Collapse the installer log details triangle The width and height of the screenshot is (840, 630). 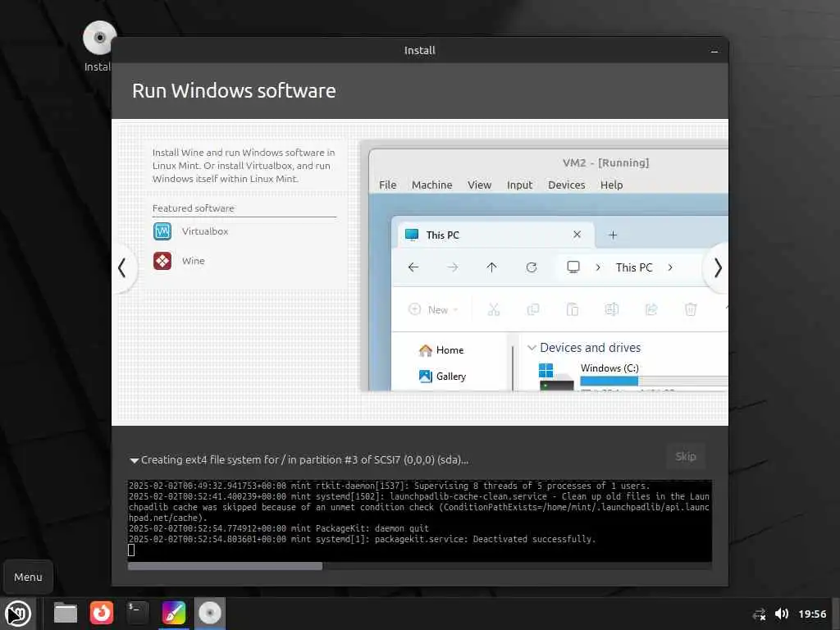click(134, 460)
